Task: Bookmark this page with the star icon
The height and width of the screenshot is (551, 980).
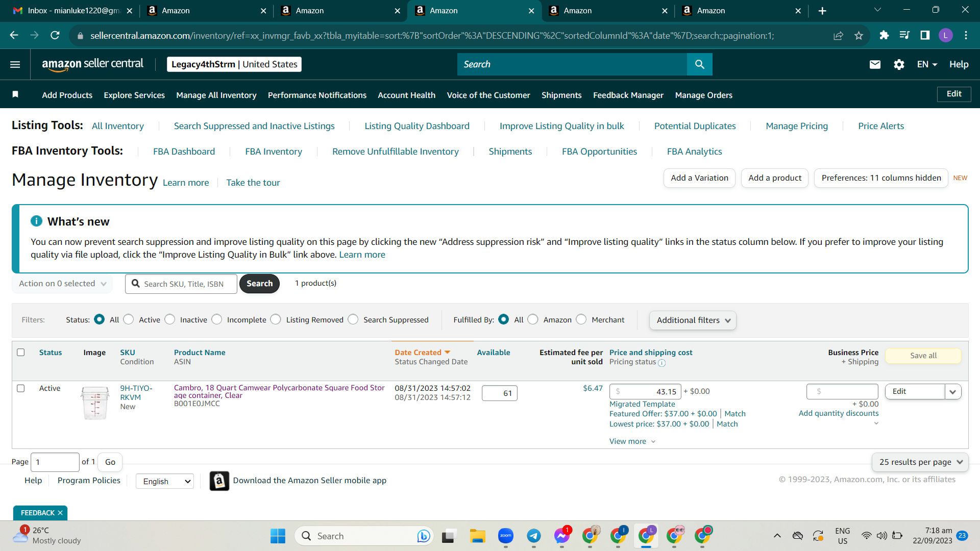Action: click(x=859, y=35)
